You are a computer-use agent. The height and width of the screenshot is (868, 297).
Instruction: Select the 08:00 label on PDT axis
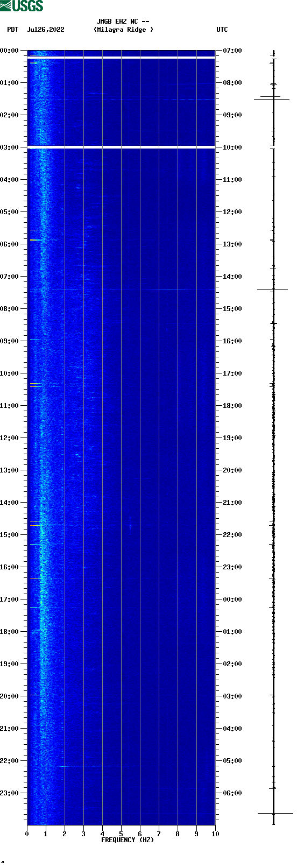[x=9, y=309]
